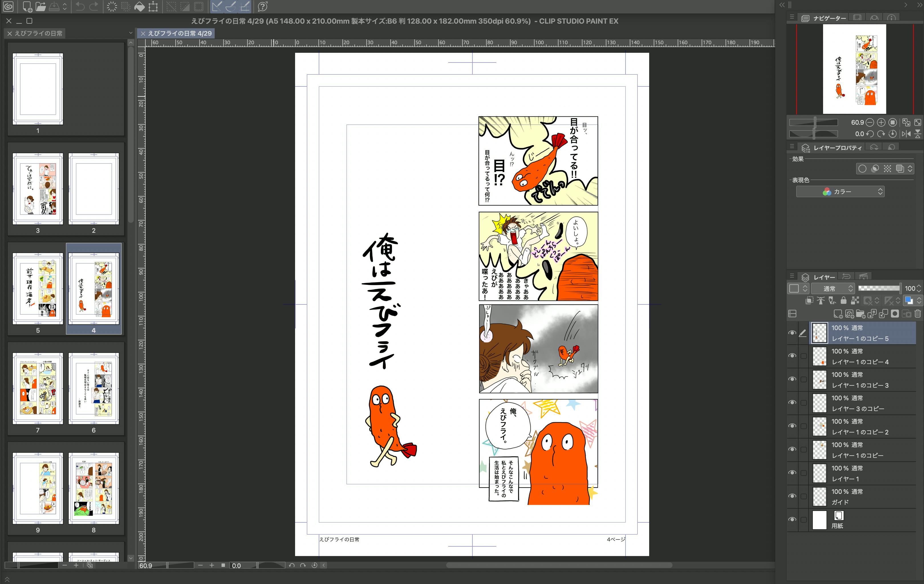The image size is (924, 584).
Task: Expand the page manager panel dropdown arrow
Action: coord(131,33)
